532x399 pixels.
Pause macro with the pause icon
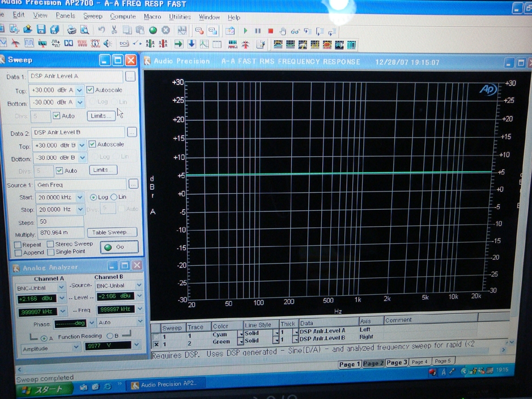point(258,31)
